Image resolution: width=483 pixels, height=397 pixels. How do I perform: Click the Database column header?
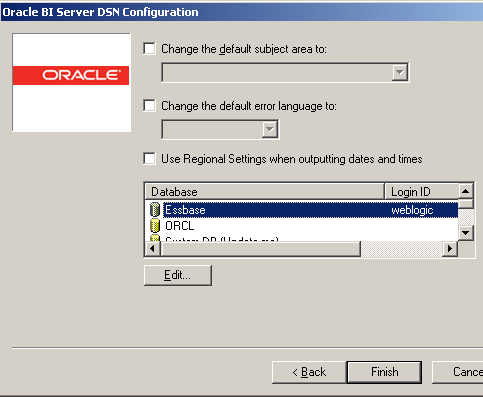pos(265,192)
